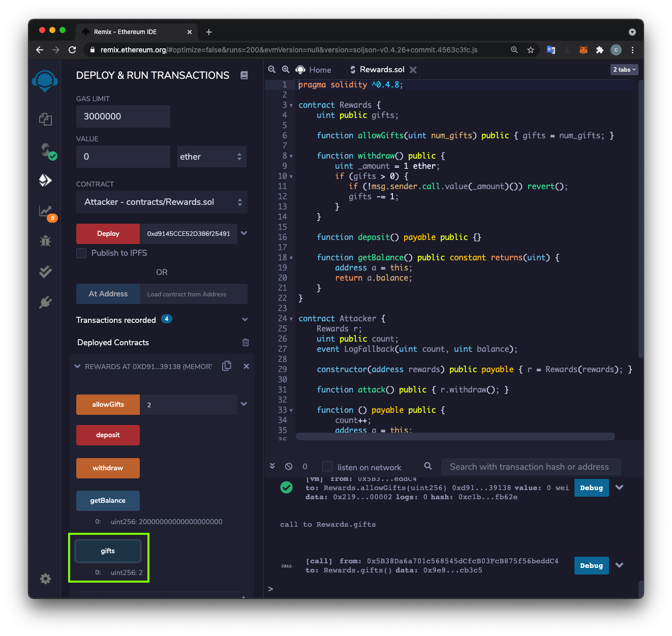Click the Load contract from Address field
This screenshot has width=672, height=636.
194,294
